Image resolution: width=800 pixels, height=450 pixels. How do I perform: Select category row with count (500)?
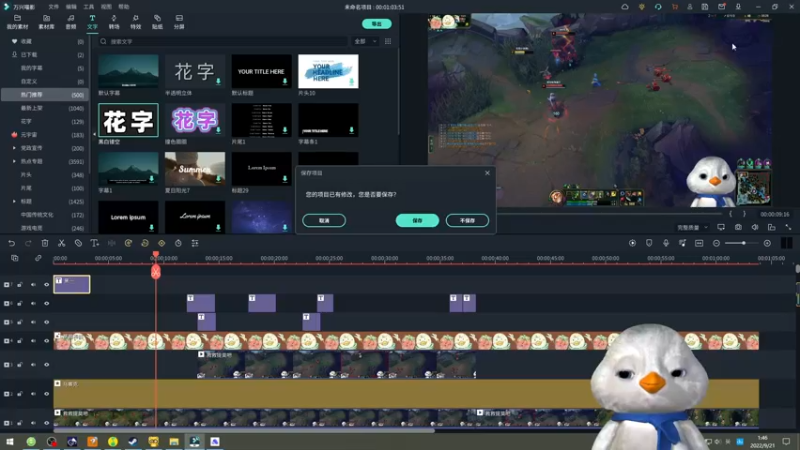click(45, 94)
